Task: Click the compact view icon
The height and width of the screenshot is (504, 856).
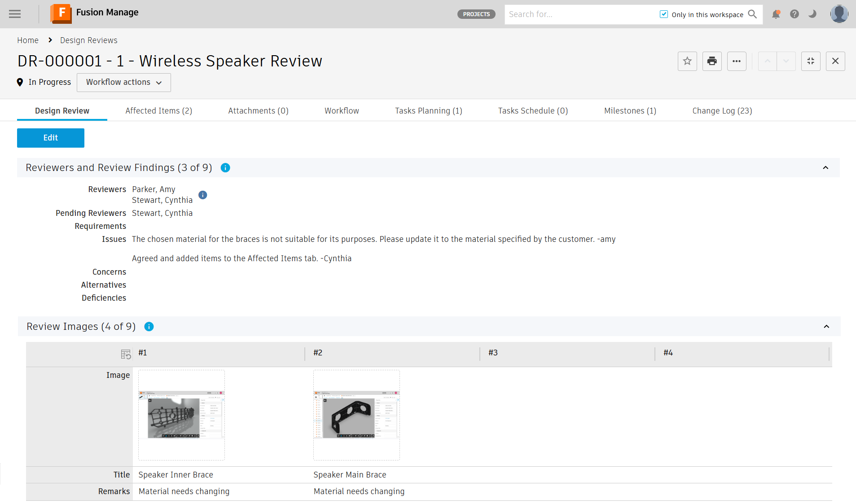Action: pyautogui.click(x=811, y=61)
